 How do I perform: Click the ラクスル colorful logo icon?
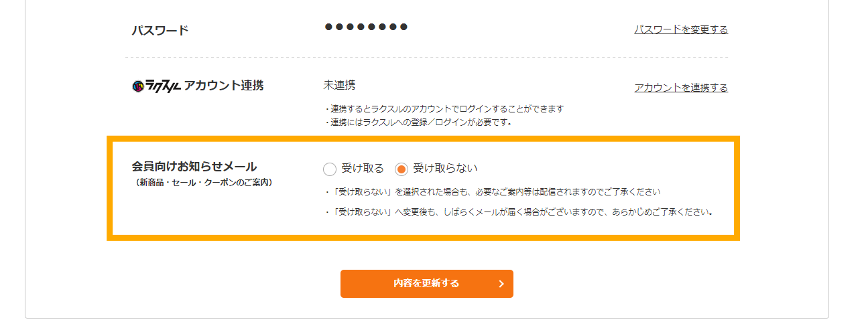pos(139,86)
